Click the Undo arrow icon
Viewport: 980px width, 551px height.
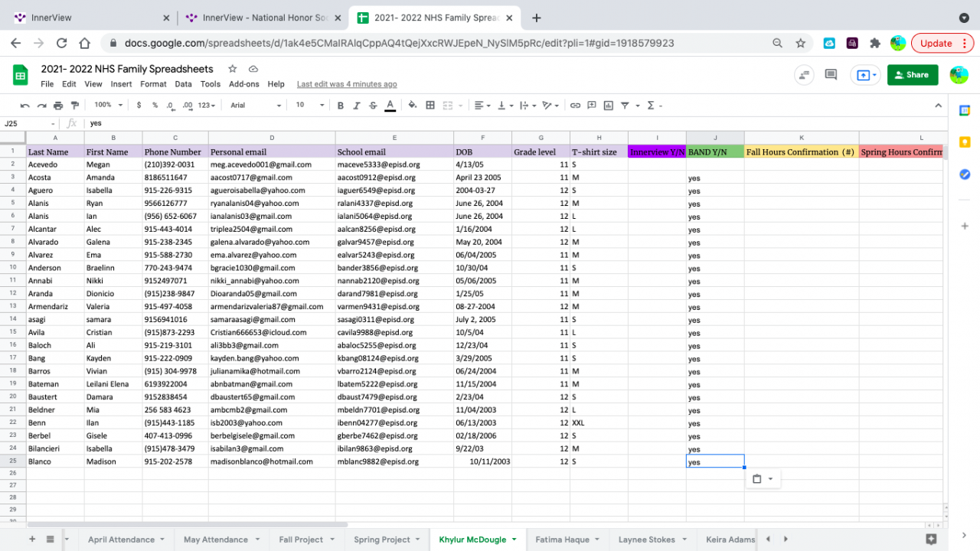24,105
